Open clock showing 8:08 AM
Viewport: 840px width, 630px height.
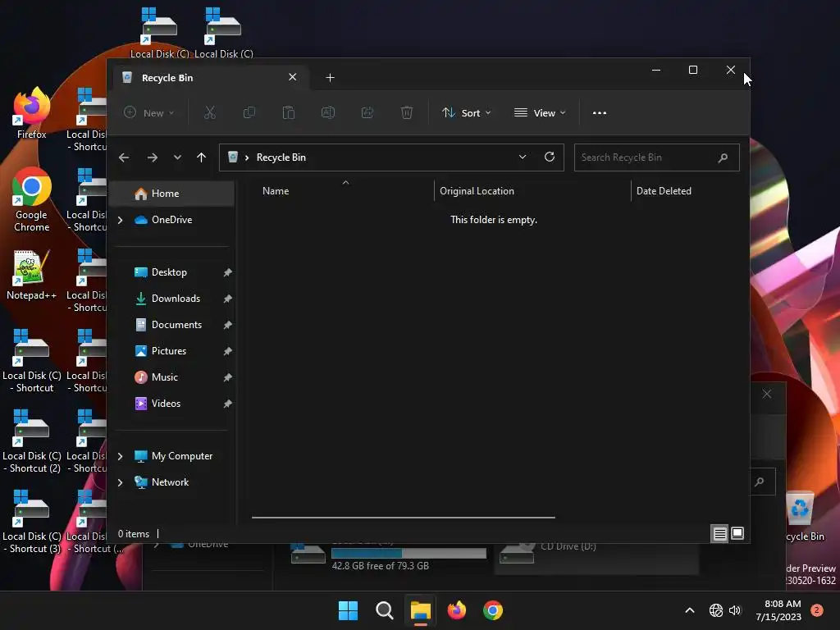778,610
